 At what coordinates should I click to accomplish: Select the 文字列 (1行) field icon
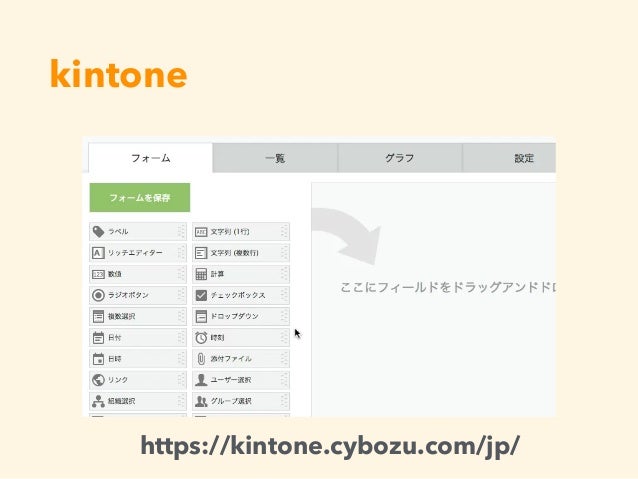coord(201,232)
